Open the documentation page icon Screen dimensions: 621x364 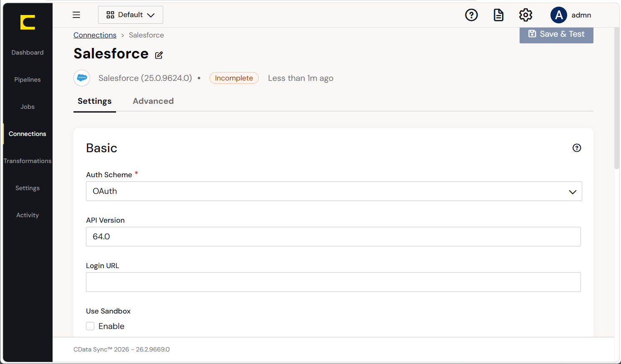[x=499, y=15]
